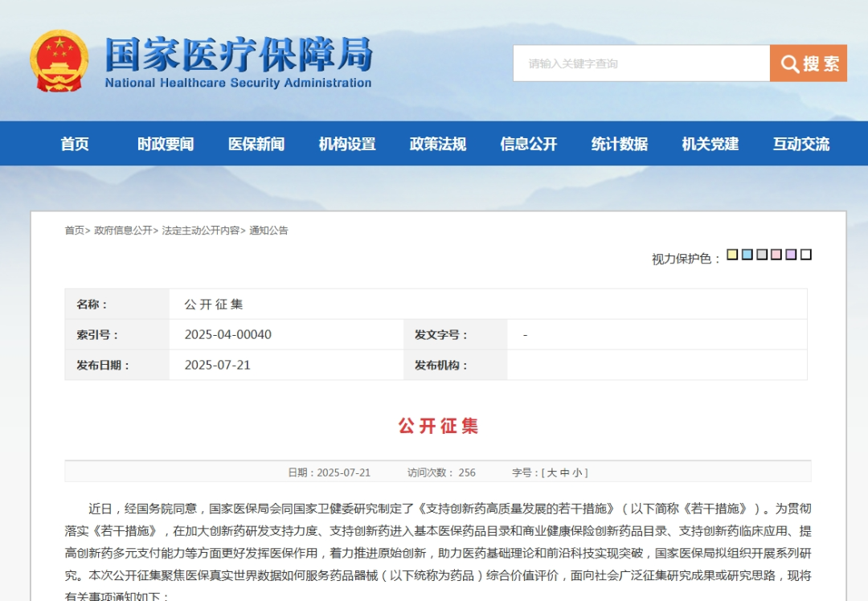Open the 互动交流 navigation menu
This screenshot has height=601, width=868.
click(800, 143)
